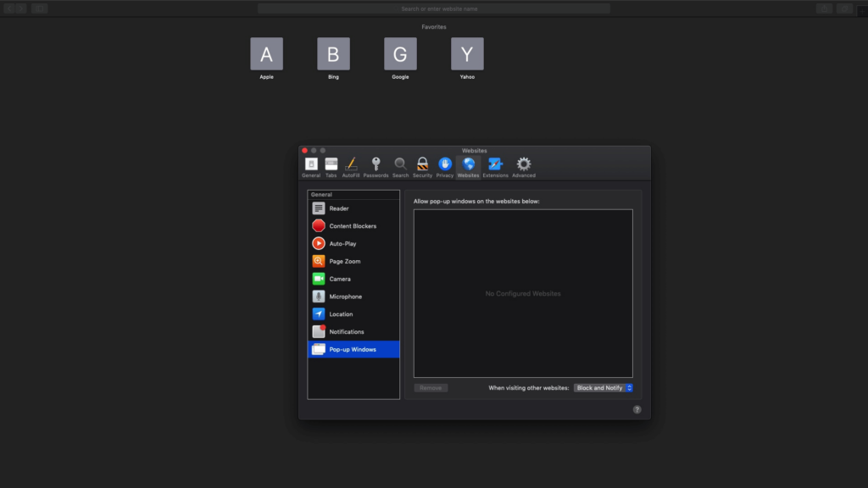The width and height of the screenshot is (868, 488).
Task: Open the help question mark button
Action: (x=637, y=409)
